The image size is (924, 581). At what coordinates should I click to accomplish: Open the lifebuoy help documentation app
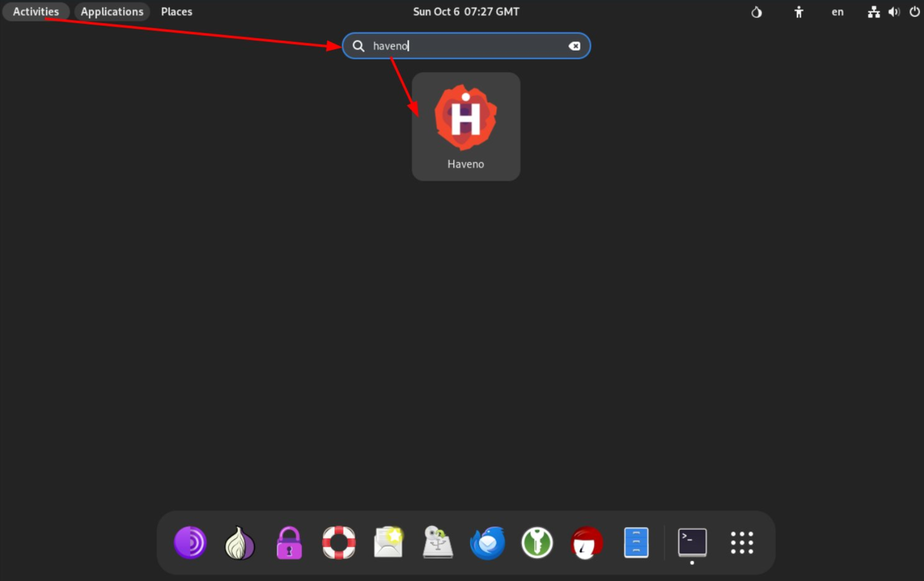pos(339,543)
